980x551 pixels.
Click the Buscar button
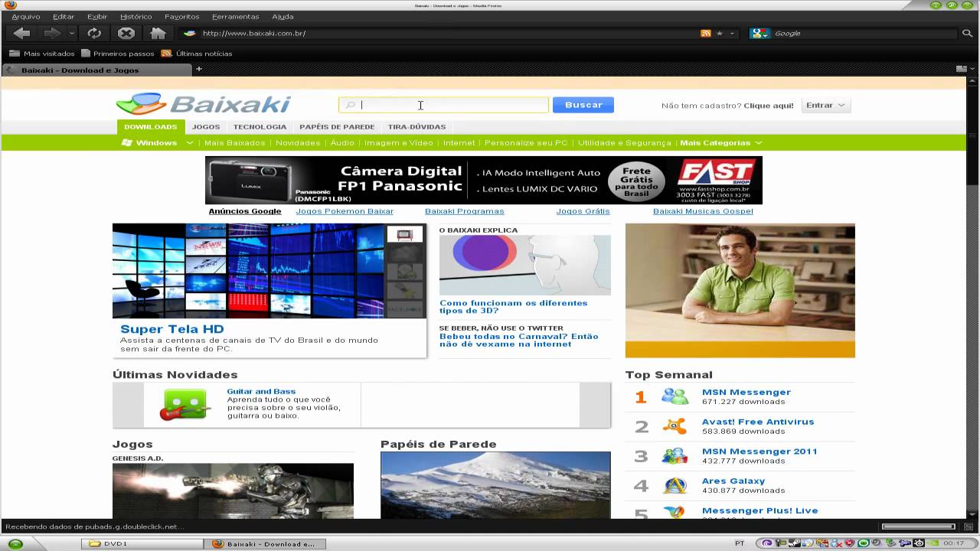[x=583, y=105]
